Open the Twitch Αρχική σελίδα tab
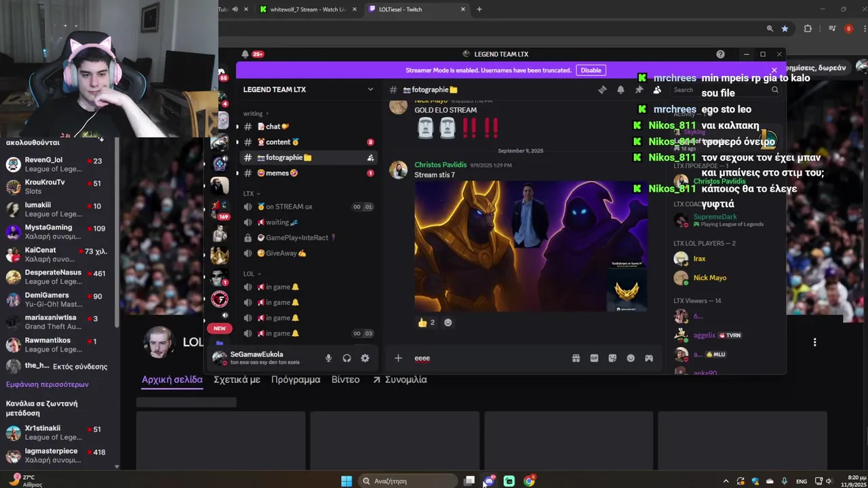 click(x=172, y=380)
